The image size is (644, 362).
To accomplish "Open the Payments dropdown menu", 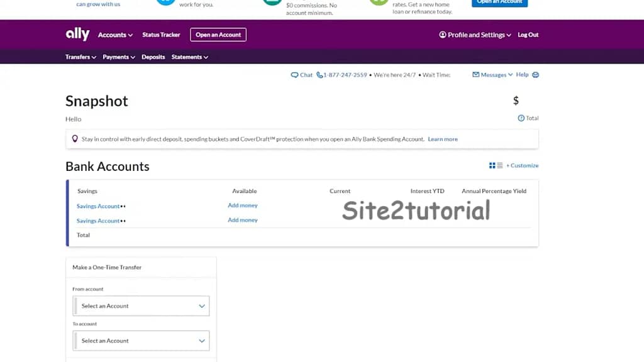I will [x=119, y=57].
